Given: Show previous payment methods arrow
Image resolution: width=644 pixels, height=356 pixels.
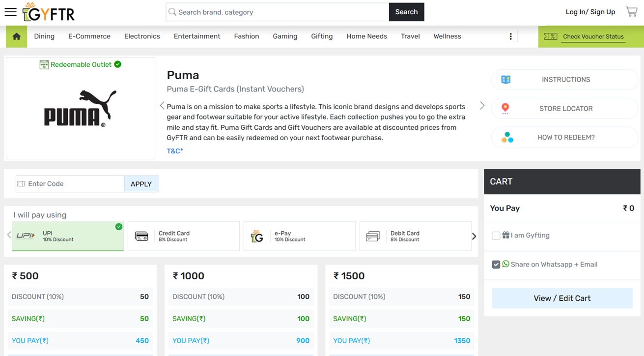Looking at the screenshot, I should [x=9, y=235].
